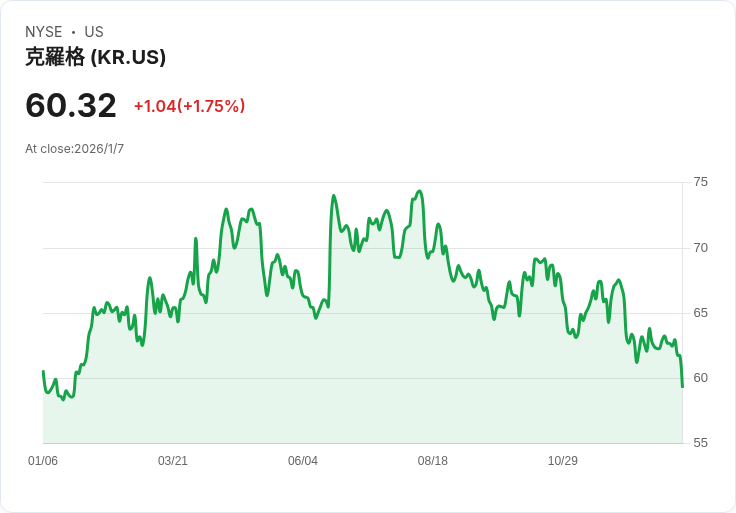Click the 01/06 date label
Screen dimensions: 736x513
click(43, 461)
